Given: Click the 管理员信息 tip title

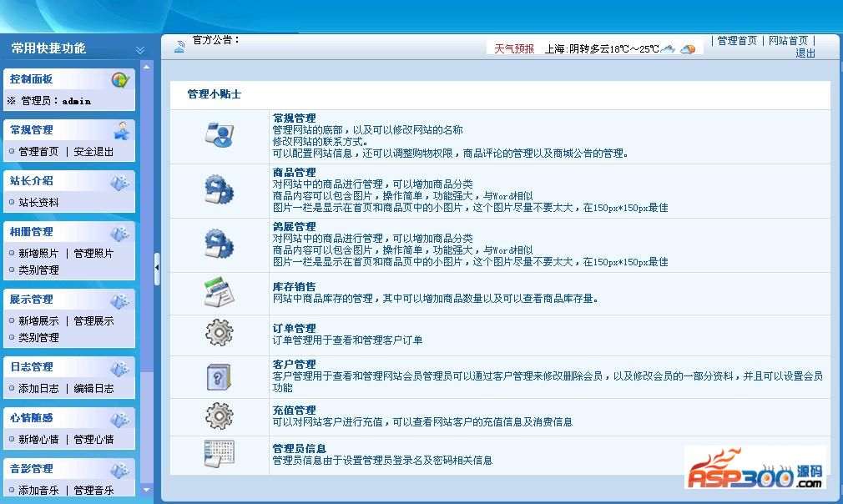Looking at the screenshot, I should click(x=300, y=449).
